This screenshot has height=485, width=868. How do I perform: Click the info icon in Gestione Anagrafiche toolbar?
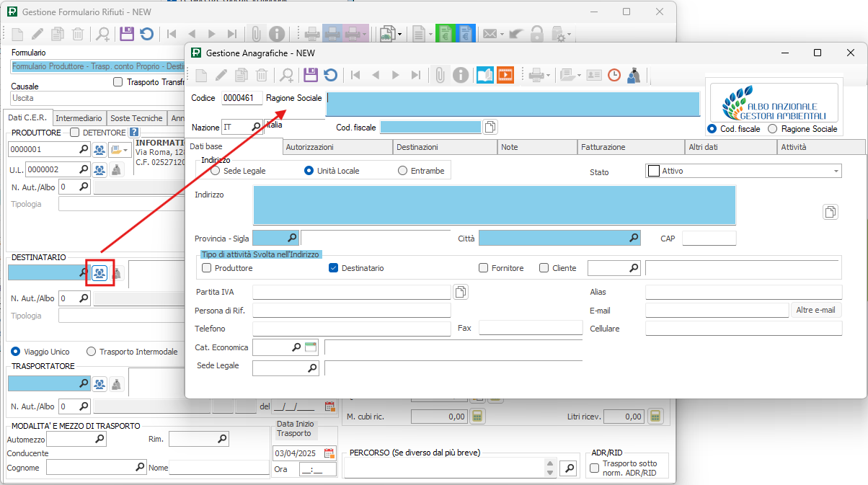tap(461, 75)
